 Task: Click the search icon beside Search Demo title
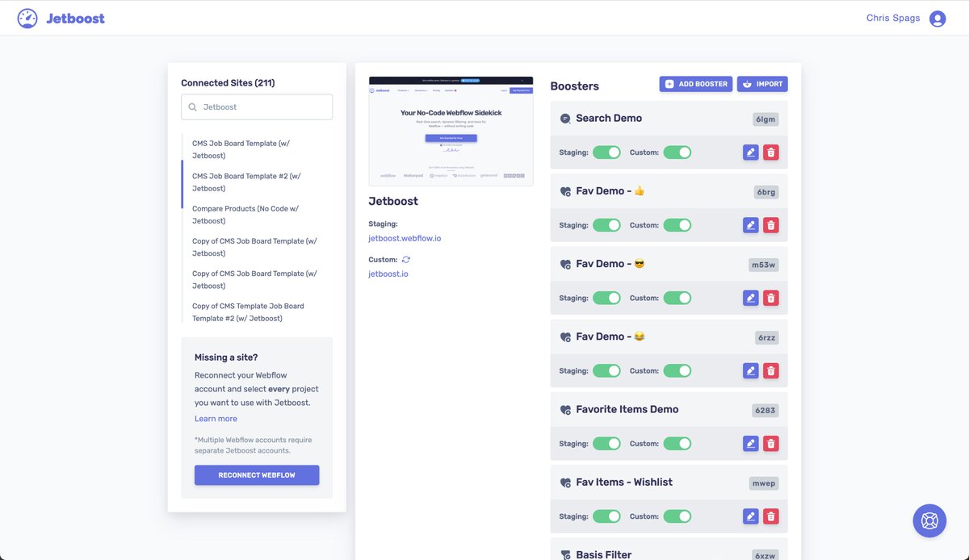[x=565, y=119]
